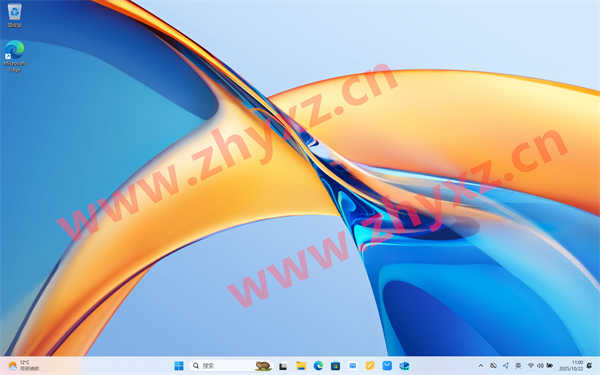Screen dimensions: 600x375
Task: Open the volume control in the tray
Action: tap(540, 366)
